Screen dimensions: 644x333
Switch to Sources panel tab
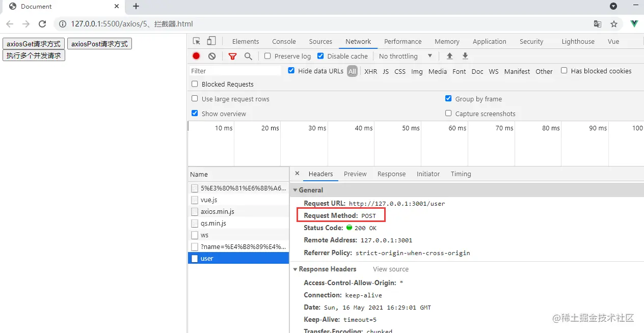tap(320, 42)
